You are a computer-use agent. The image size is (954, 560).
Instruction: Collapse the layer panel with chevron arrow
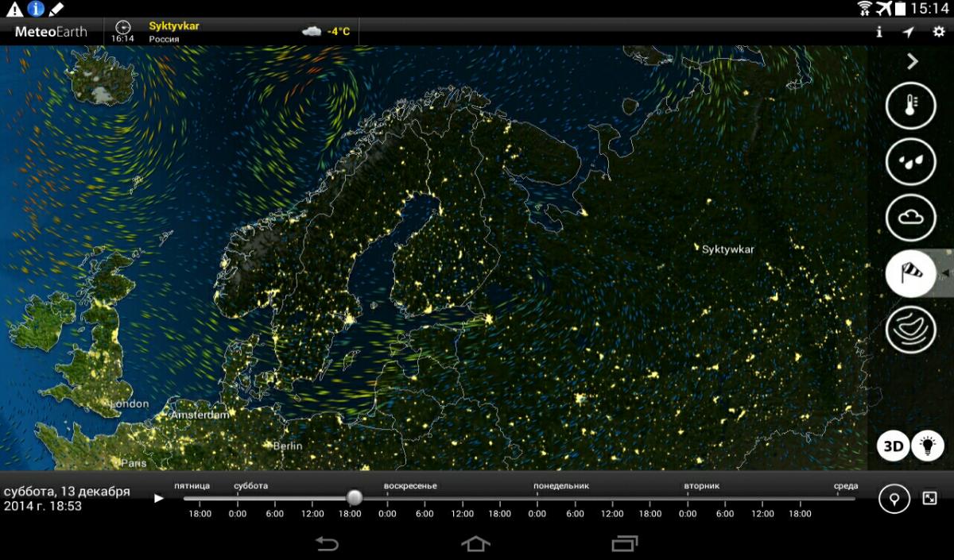coord(913,61)
